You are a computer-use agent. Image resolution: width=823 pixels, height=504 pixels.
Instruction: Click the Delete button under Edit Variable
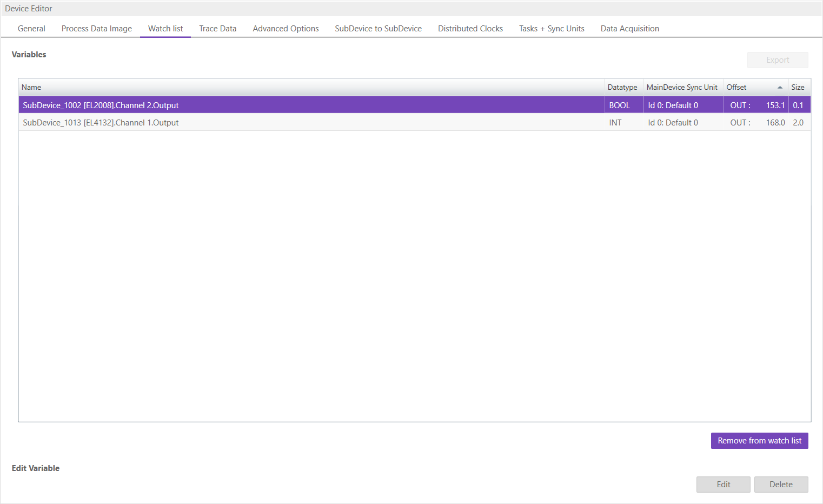point(781,484)
